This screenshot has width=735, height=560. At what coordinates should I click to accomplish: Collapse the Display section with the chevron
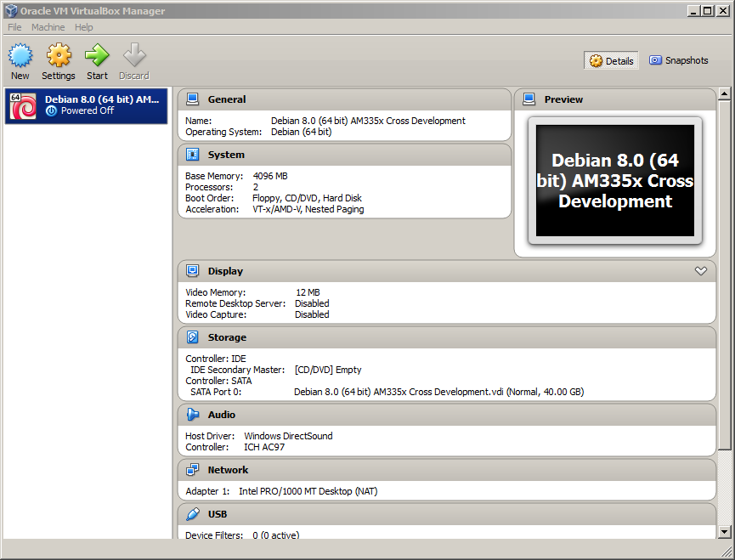click(701, 271)
